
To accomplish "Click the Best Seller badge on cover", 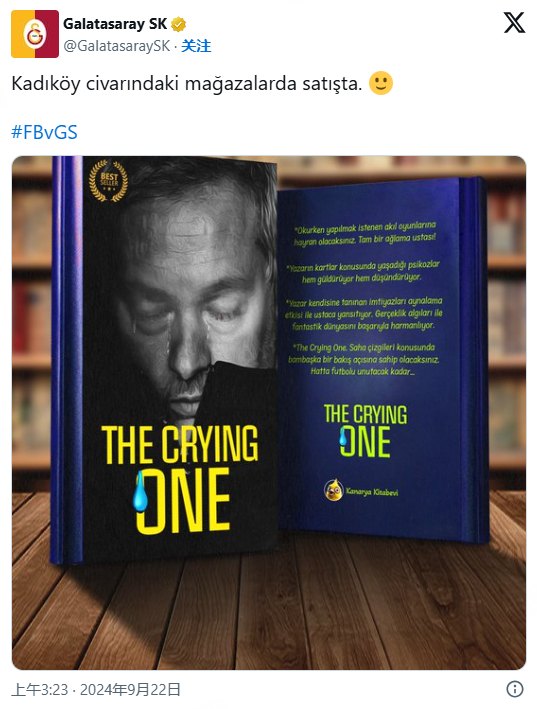I will pos(108,181).
